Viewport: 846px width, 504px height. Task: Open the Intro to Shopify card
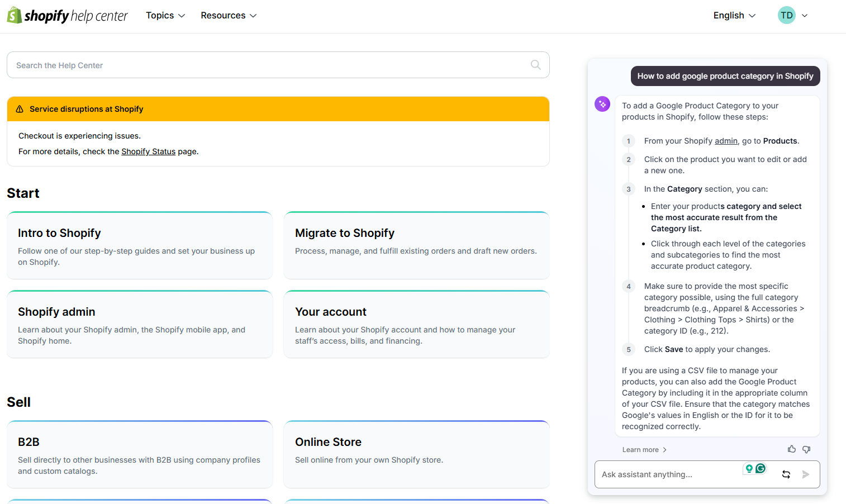coord(140,245)
